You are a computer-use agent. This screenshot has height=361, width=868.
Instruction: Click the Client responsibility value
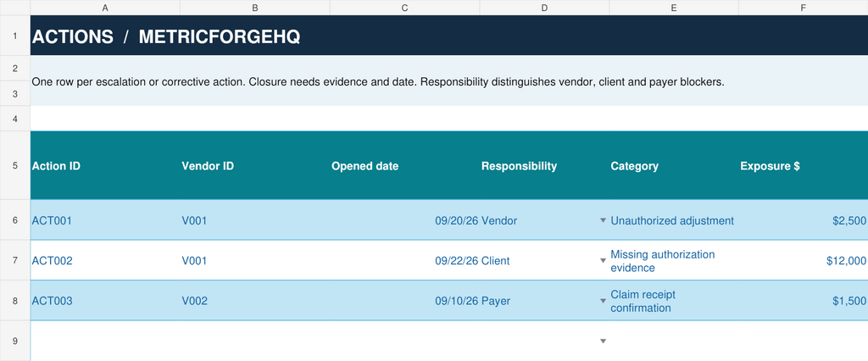[x=496, y=260]
